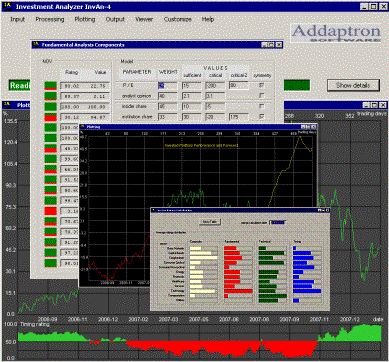This screenshot has height=362, width=389.
Task: Close the sector rating distribution window
Action: (x=327, y=210)
